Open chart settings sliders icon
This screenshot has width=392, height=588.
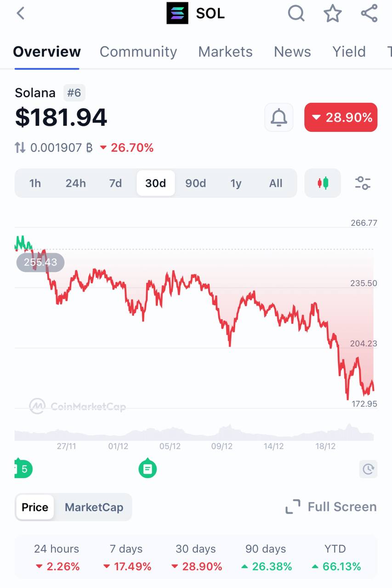pos(363,183)
